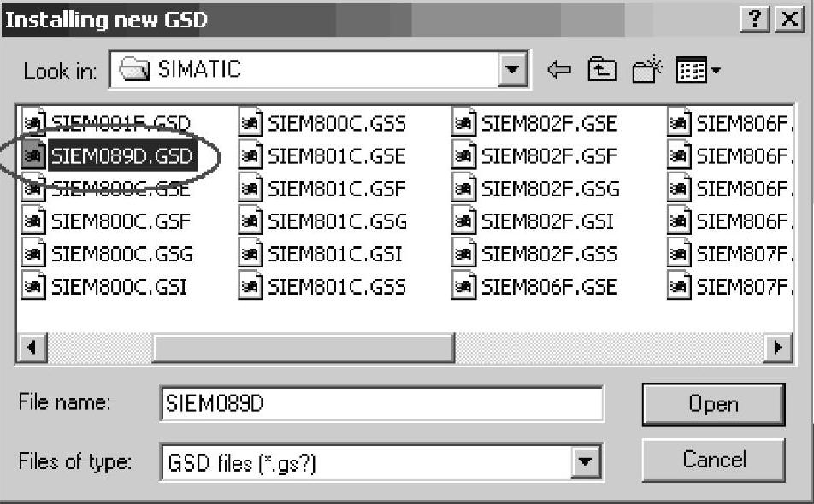This screenshot has width=814, height=504.
Task: Select the SIEM800C.GSF file
Action: [x=121, y=221]
